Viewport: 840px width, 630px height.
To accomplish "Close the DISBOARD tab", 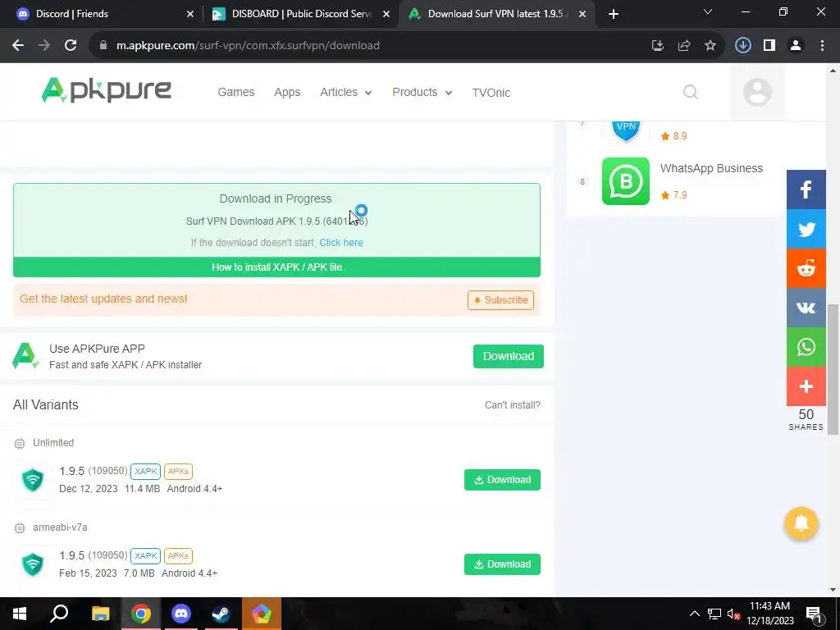I will tap(386, 14).
